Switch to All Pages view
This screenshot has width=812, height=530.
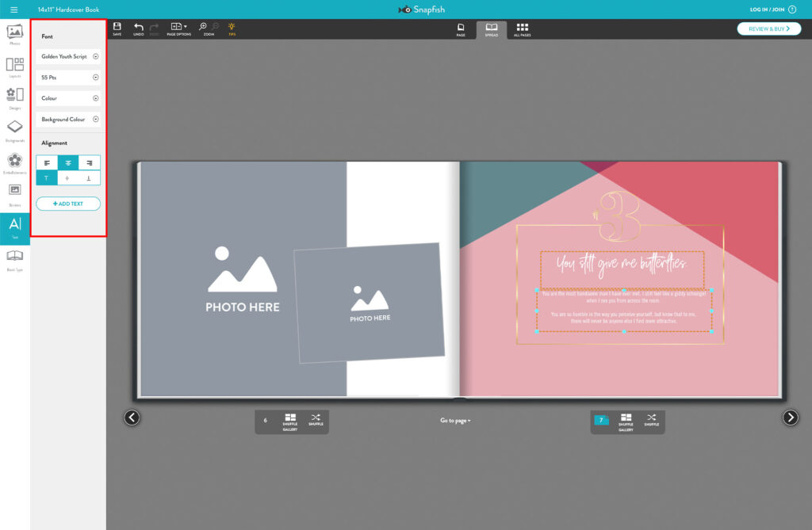click(x=522, y=29)
